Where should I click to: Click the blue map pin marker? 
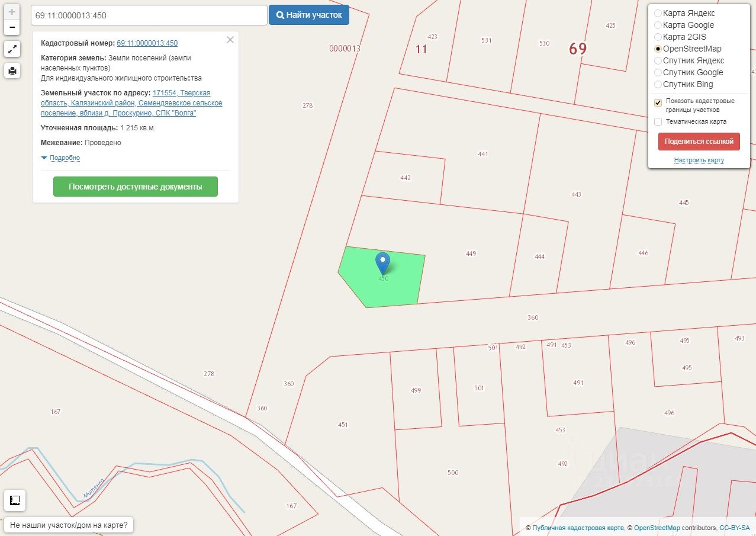383,263
